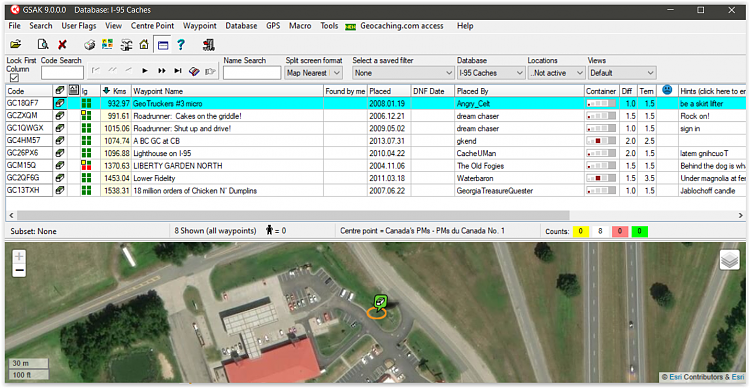Sort by the Container column header
Screen dimensions: 750x388
point(602,91)
